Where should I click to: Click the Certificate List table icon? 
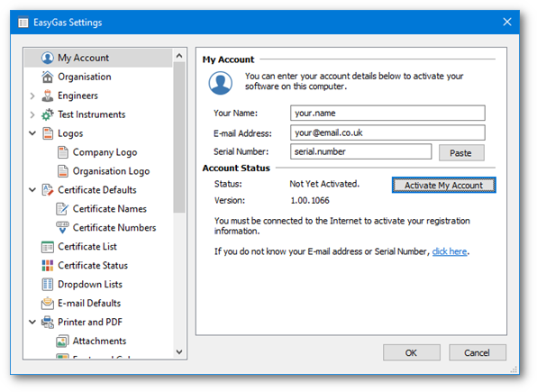[48, 247]
